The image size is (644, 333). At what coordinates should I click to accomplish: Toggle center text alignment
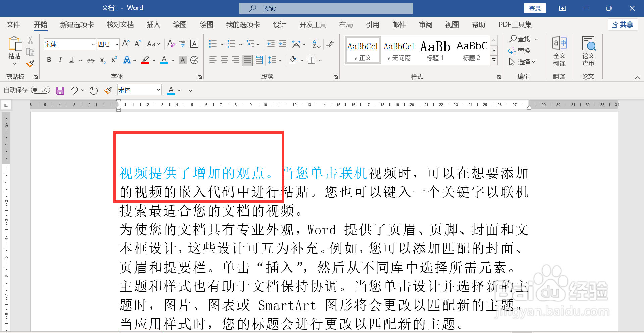[x=224, y=60]
